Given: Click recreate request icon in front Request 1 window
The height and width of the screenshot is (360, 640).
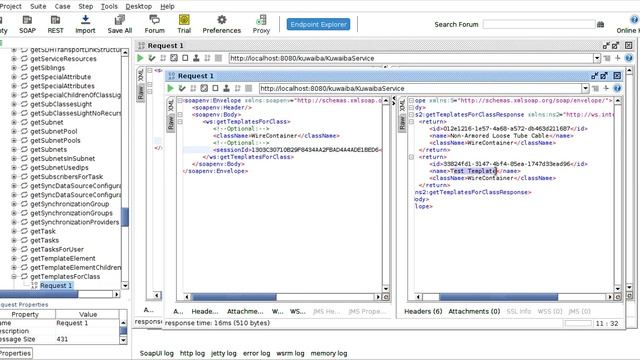Looking at the screenshot, I should (x=204, y=88).
